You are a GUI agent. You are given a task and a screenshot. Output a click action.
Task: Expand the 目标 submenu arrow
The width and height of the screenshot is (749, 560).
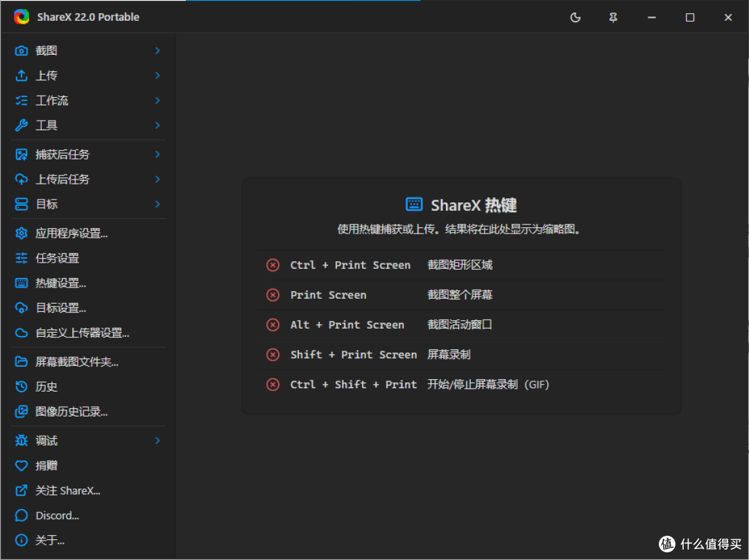(157, 204)
